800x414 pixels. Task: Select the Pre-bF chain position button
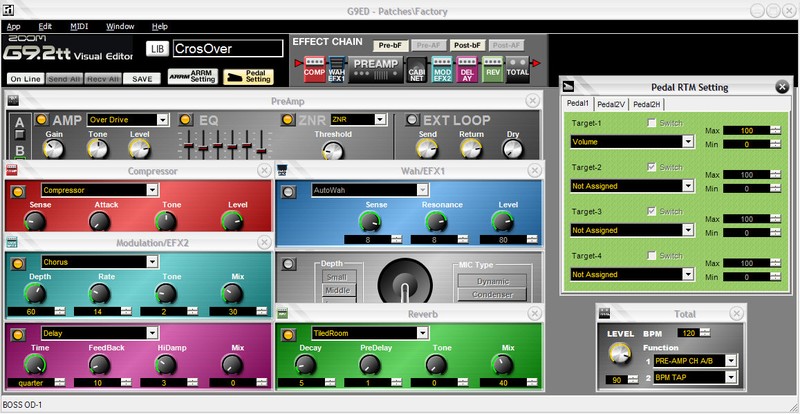(x=390, y=45)
